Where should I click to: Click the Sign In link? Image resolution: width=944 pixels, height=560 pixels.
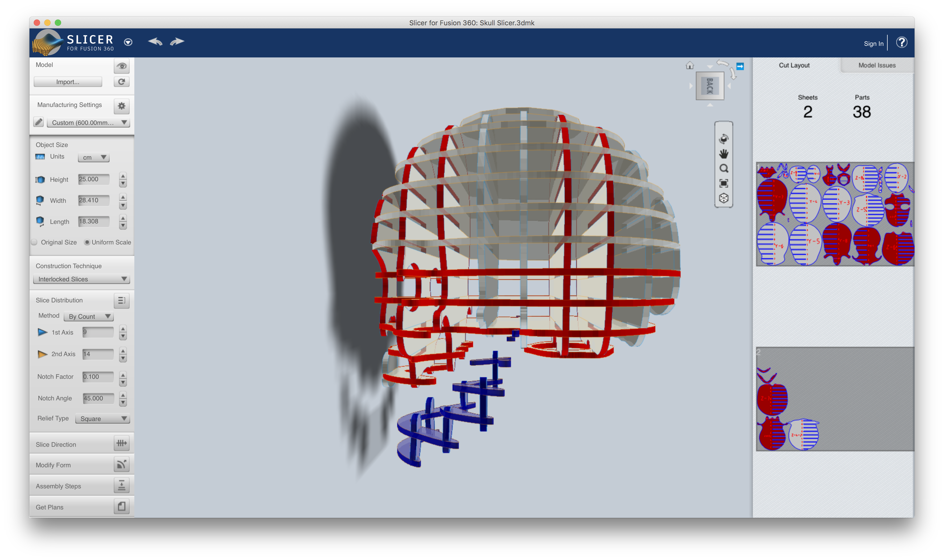[873, 44]
